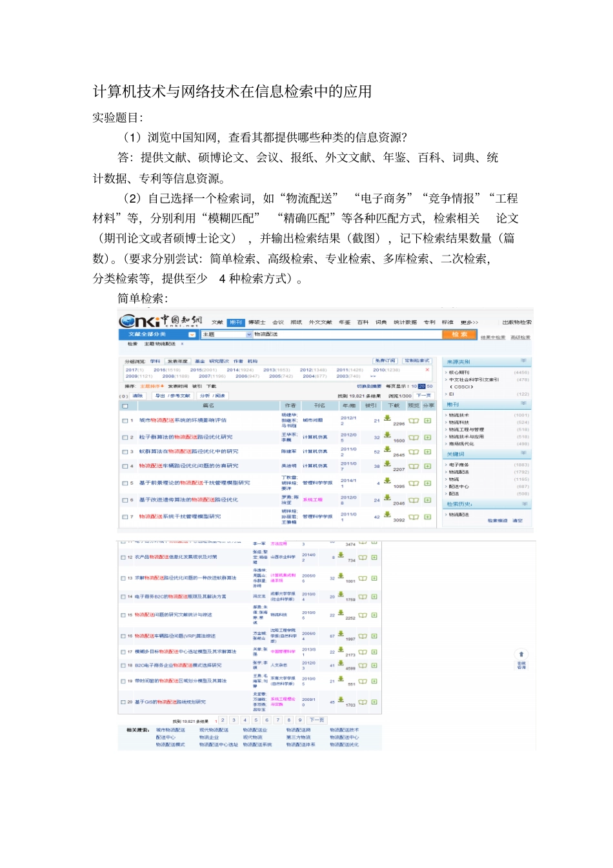Screen dimensions: 613x868
Task: Show more years with the >> link
Action: pyautogui.click(x=373, y=376)
